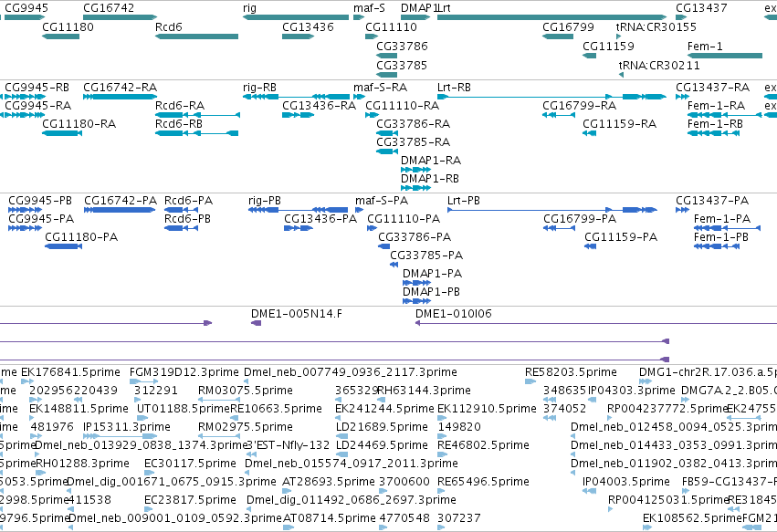Click EST RM03075.5prime
Screen dimensions: 777x532
[x=219, y=400]
